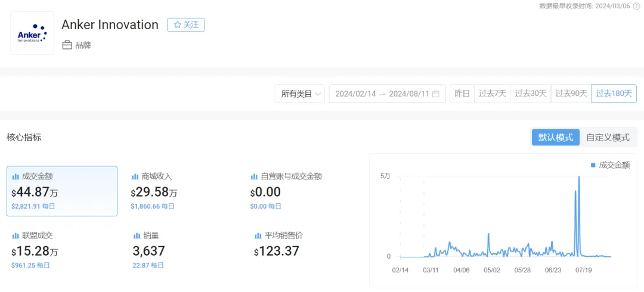Viewport: 644px width, 292px height.
Task: Select the 自营账号成交金额 metric
Action: click(x=291, y=176)
